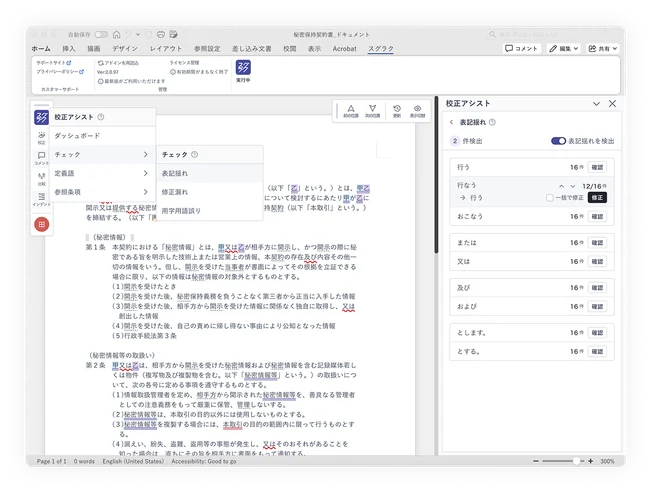Select 表記揺れ in the チェック submenu
Image resolution: width=652 pixels, height=493 pixels.
[x=210, y=173]
